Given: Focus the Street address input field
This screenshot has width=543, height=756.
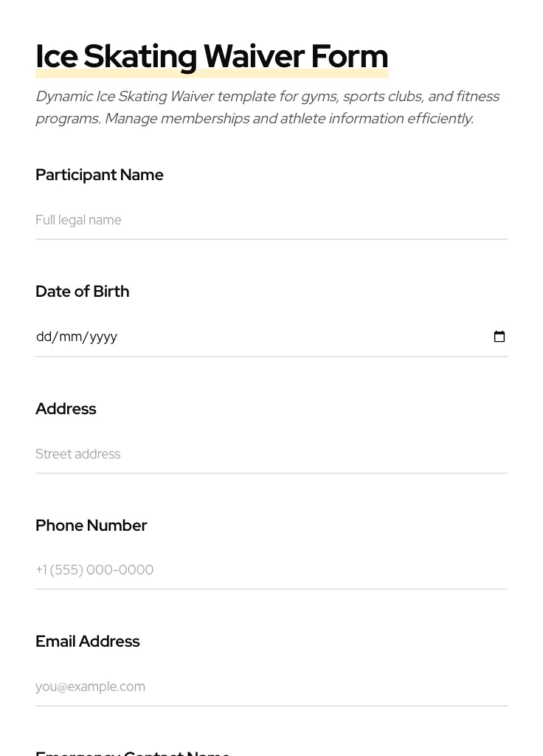Looking at the screenshot, I should pos(271,454).
